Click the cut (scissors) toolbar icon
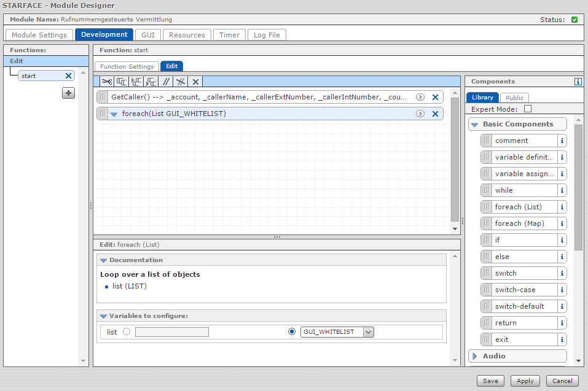 (107, 82)
